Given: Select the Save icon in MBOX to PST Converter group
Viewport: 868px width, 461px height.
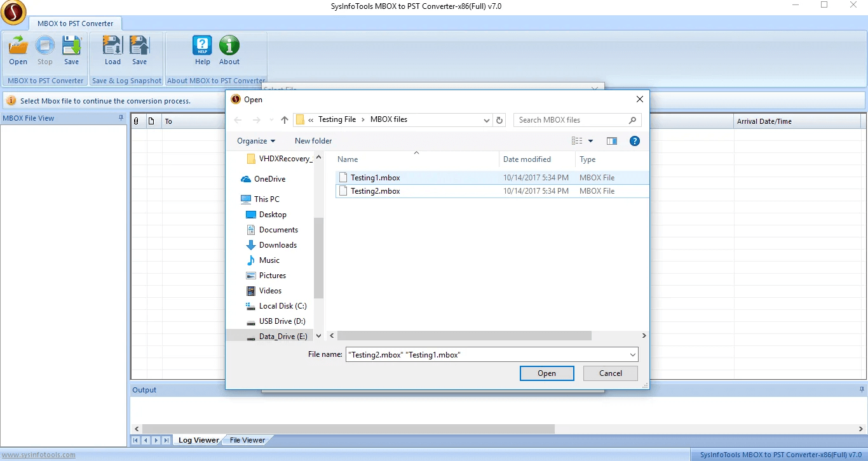Looking at the screenshot, I should 71,50.
